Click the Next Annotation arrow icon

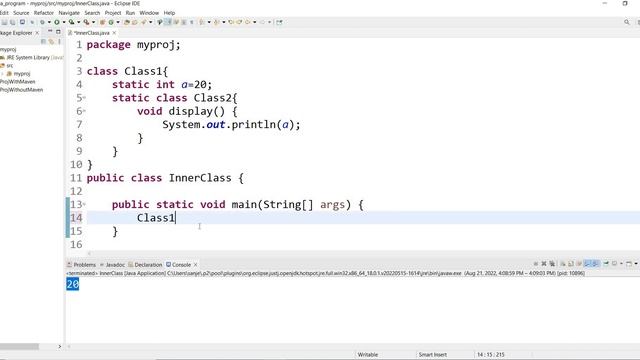tap(202, 22)
